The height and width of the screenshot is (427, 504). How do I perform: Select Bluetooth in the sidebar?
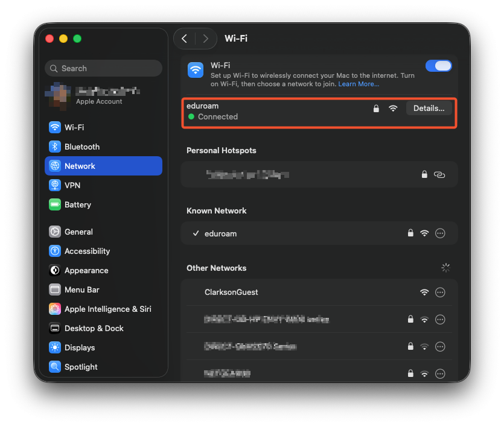pos(103,147)
